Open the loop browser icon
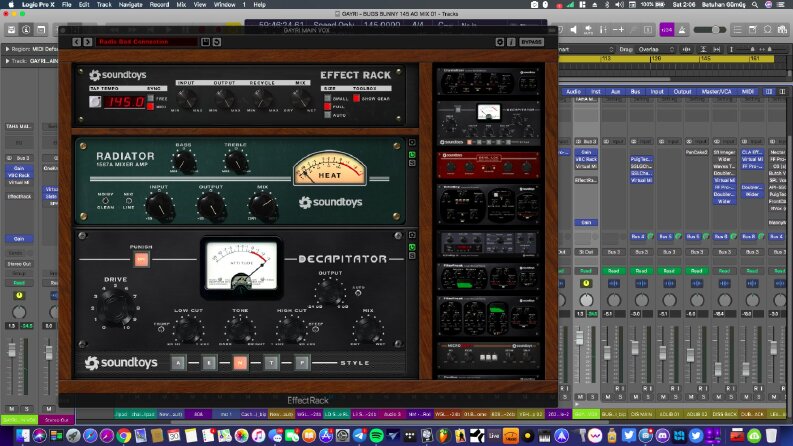 tap(767, 30)
